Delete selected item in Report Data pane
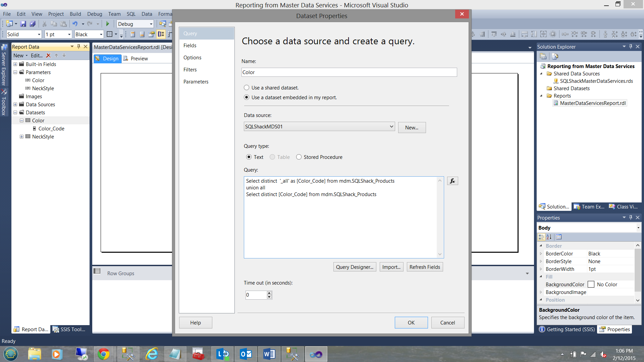644x362 pixels. (x=48, y=56)
